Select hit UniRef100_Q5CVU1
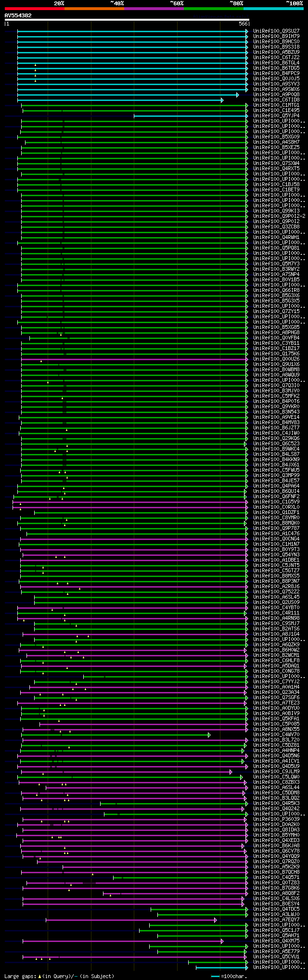Image resolution: width=308 pixels, height=980 pixels. coord(276,956)
